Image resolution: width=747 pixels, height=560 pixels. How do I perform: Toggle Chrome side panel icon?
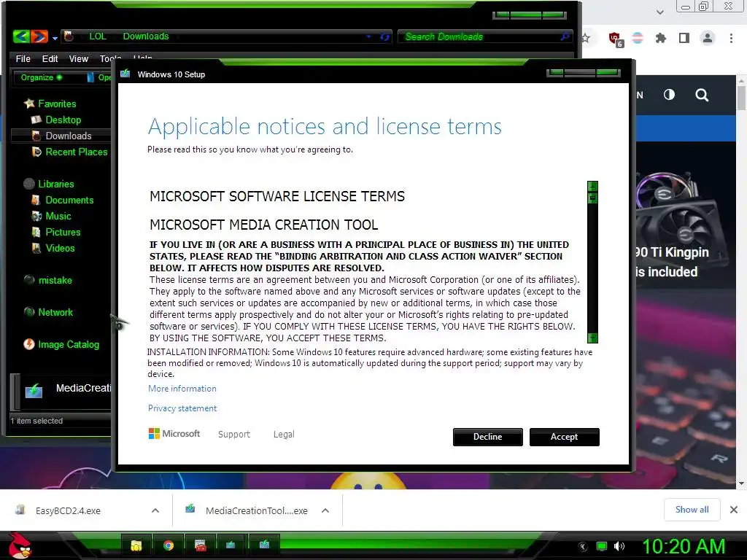(x=684, y=38)
